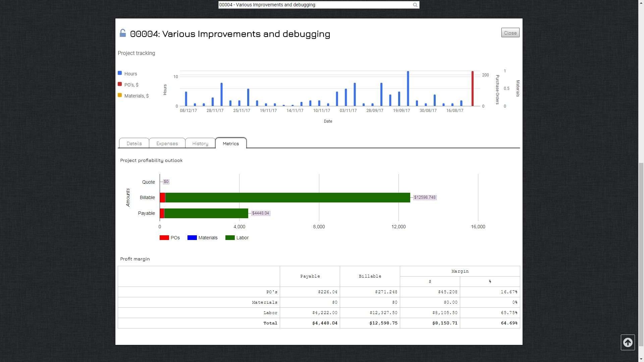
Task: Click the Materials legend yellow marker
Action: (120, 95)
